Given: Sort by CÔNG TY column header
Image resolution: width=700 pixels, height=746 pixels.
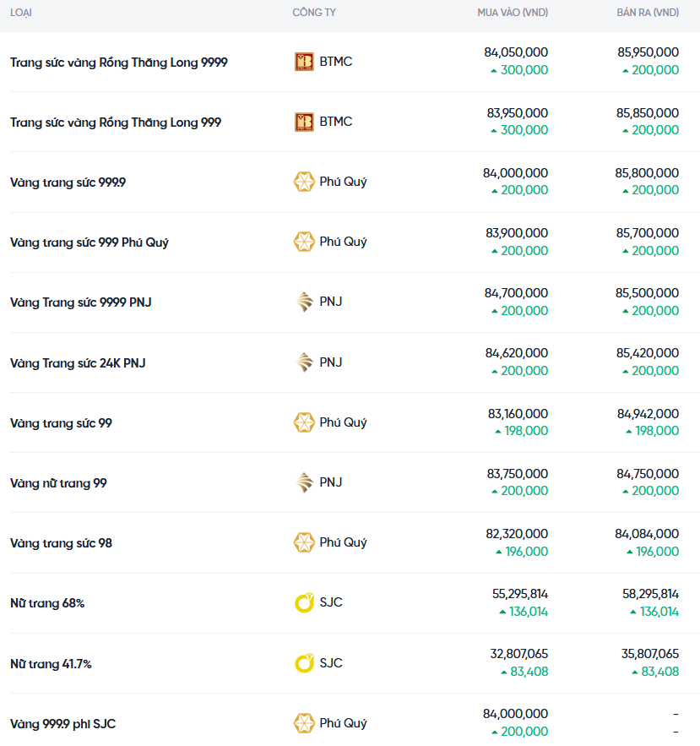Looking at the screenshot, I should pyautogui.click(x=314, y=13).
